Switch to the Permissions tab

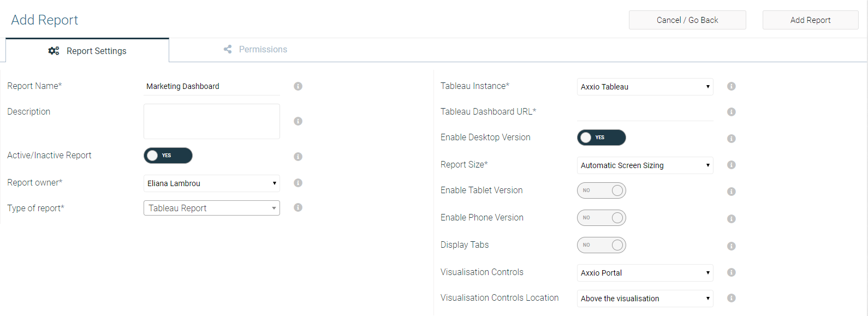[x=255, y=50]
